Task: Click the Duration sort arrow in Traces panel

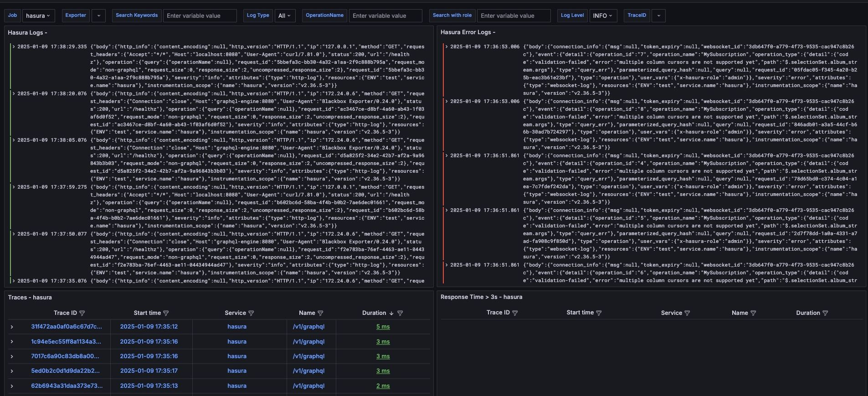Action: (391, 313)
